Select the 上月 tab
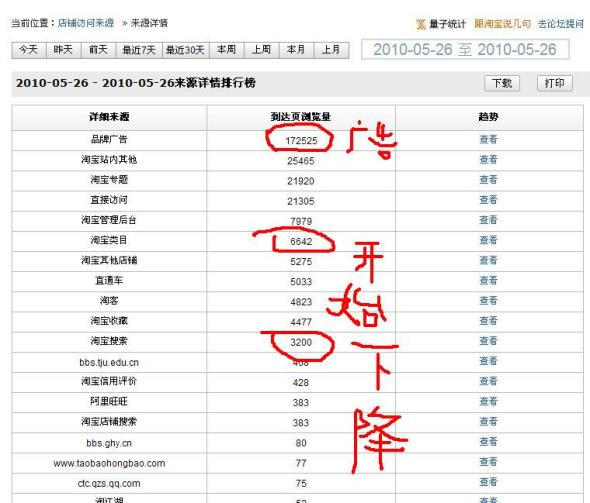The height and width of the screenshot is (503, 590). (331, 50)
